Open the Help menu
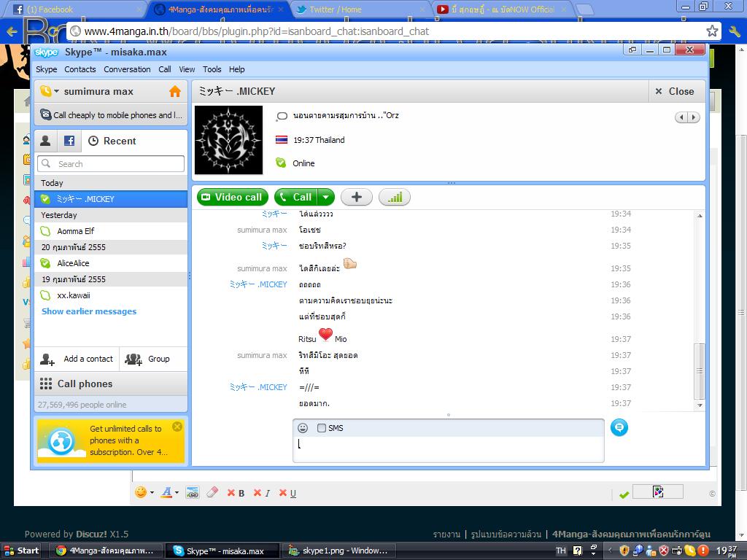The height and width of the screenshot is (560, 747). tap(237, 69)
